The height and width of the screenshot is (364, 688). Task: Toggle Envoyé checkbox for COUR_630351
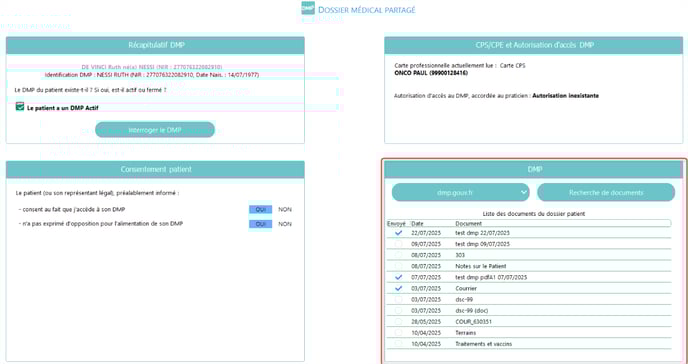pyautogui.click(x=398, y=321)
